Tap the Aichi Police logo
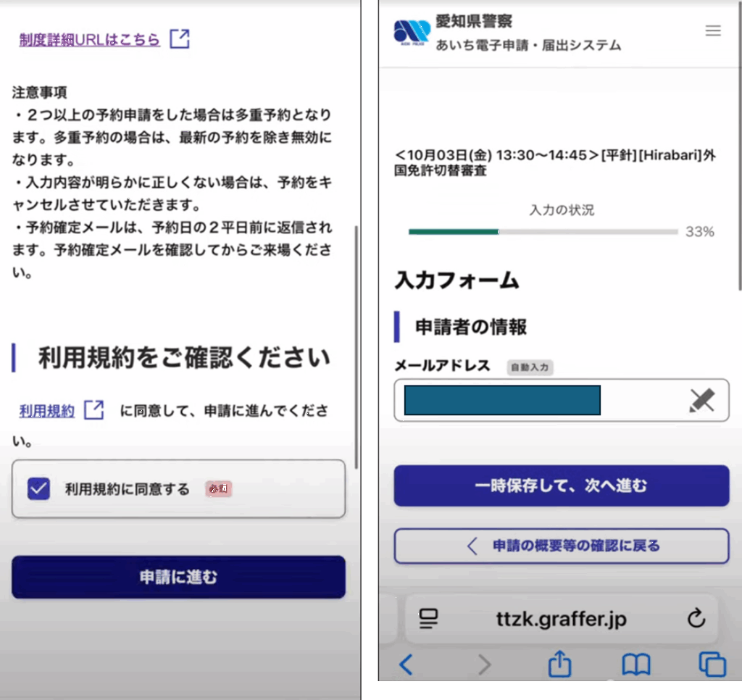The width and height of the screenshot is (742, 700). [412, 33]
